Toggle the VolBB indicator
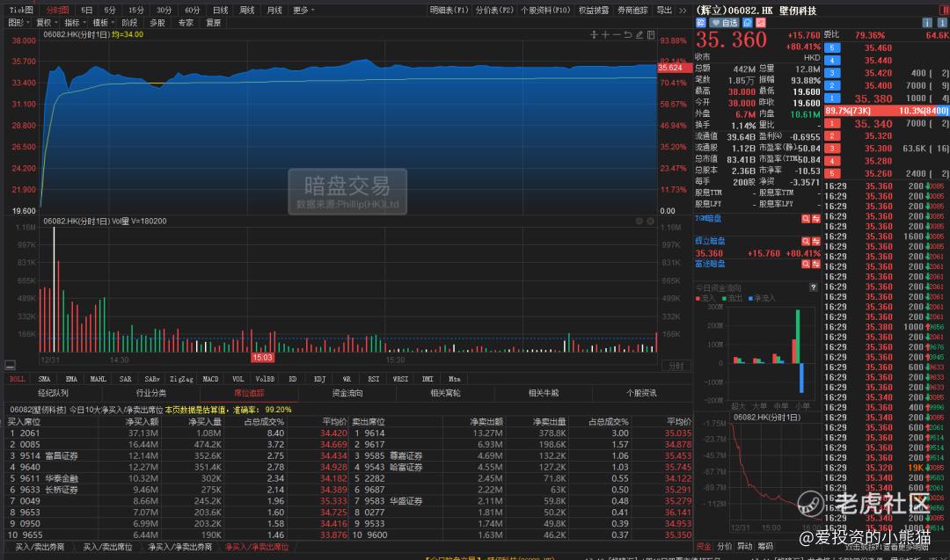 pos(265,379)
